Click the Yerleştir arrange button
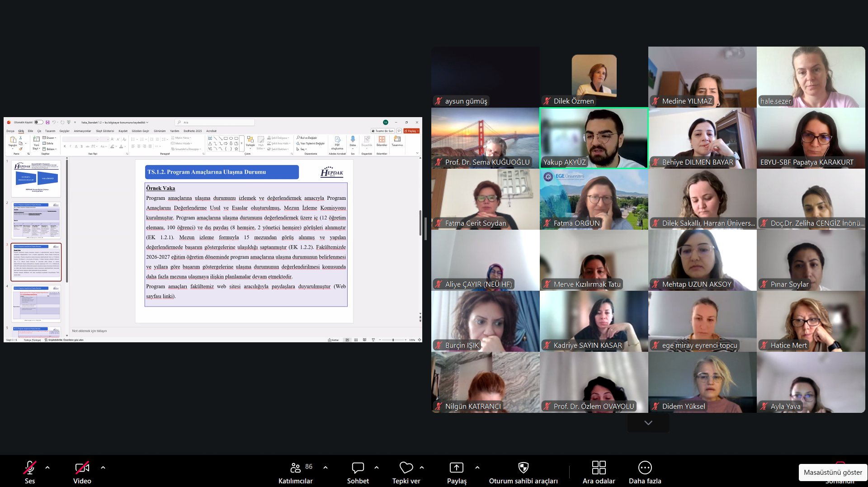868x487 pixels. coord(250,142)
